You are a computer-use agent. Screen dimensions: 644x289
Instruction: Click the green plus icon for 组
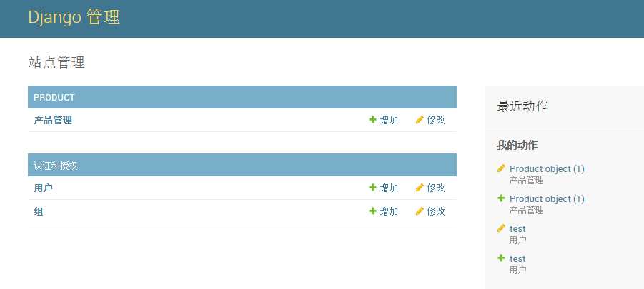pos(372,211)
